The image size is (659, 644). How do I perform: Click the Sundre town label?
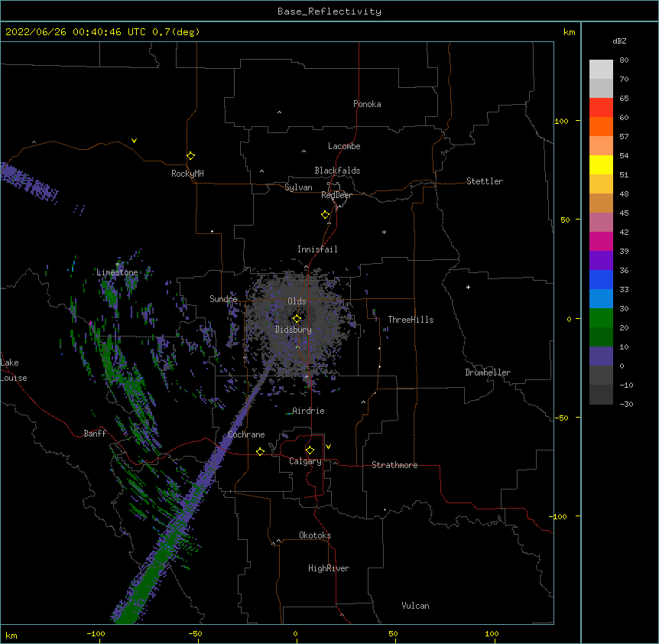click(x=223, y=299)
